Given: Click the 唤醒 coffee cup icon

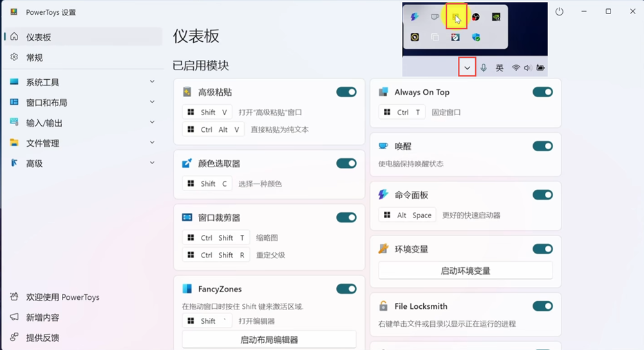Looking at the screenshot, I should click(383, 146).
